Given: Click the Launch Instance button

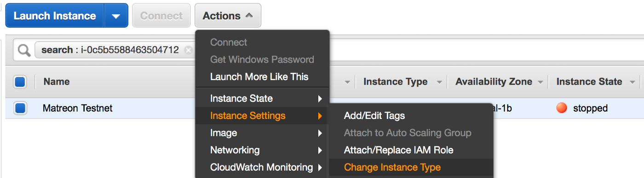Looking at the screenshot, I should tap(55, 16).
